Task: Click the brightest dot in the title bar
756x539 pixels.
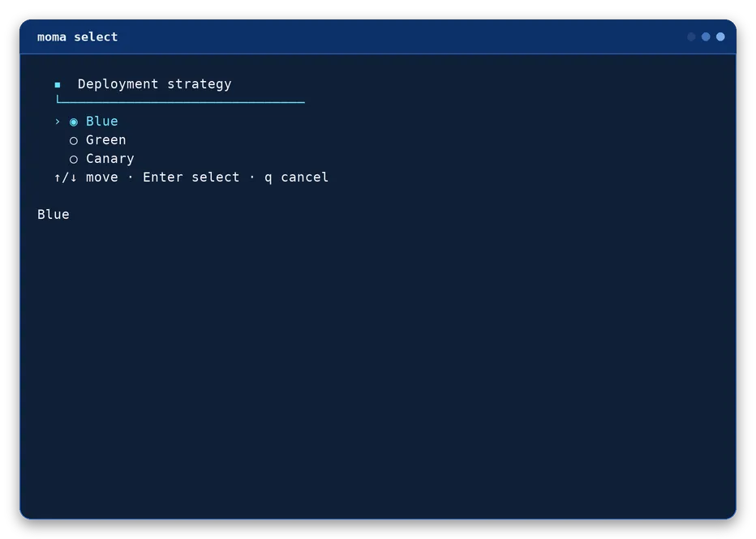Action: click(x=720, y=36)
